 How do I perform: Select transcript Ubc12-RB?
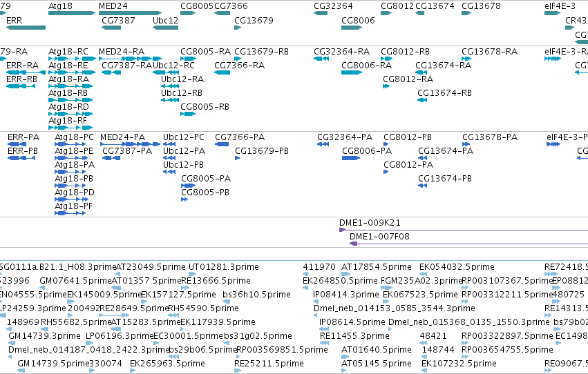tap(182, 93)
